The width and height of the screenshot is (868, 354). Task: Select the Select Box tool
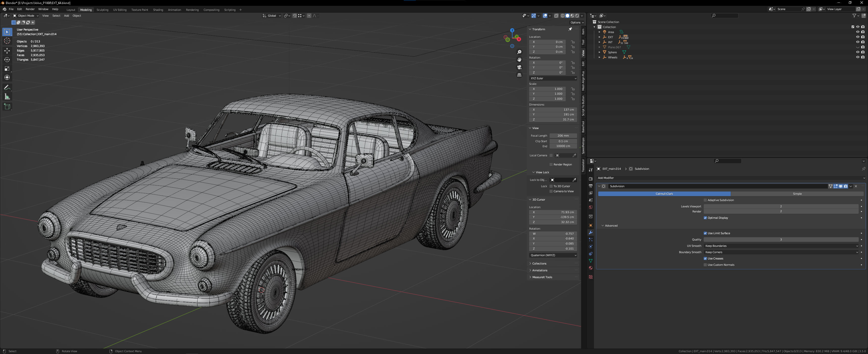click(7, 32)
